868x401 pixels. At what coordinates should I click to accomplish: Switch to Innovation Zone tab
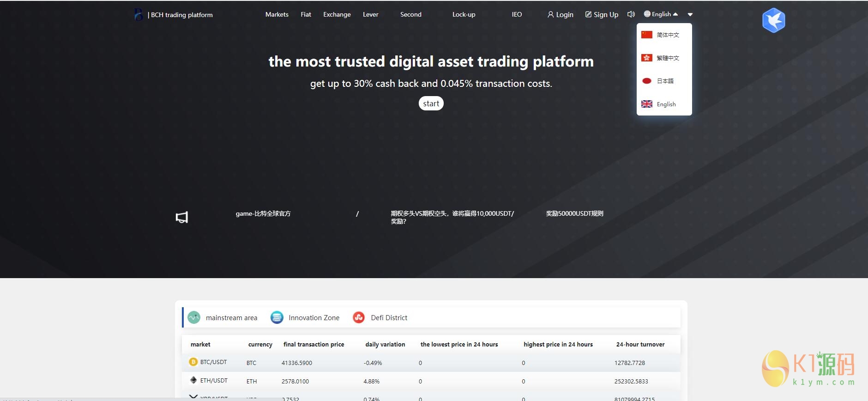(305, 317)
